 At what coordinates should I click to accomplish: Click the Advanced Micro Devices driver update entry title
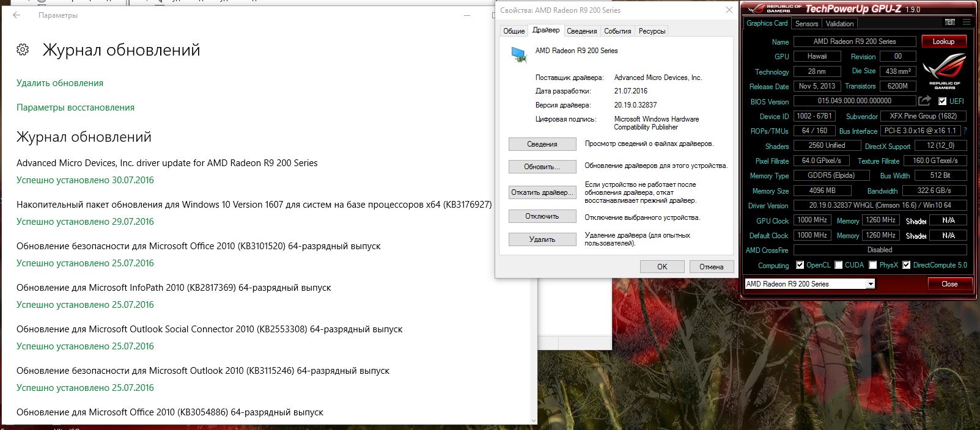(x=167, y=163)
